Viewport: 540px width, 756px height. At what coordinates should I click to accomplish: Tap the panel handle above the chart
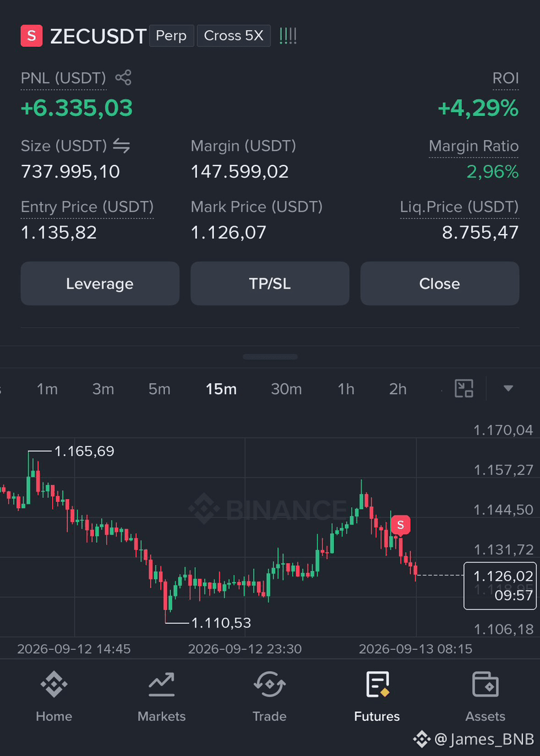[x=270, y=356]
